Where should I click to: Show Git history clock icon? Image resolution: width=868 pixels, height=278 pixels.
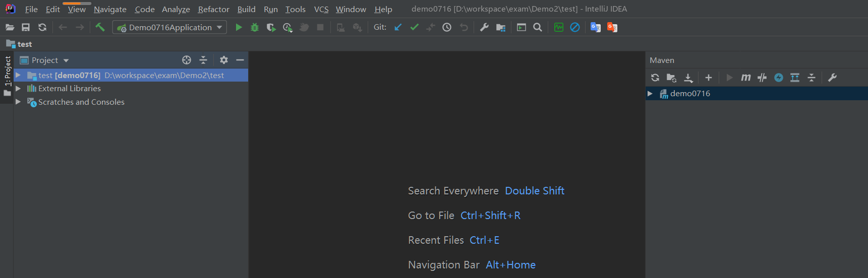pyautogui.click(x=447, y=27)
